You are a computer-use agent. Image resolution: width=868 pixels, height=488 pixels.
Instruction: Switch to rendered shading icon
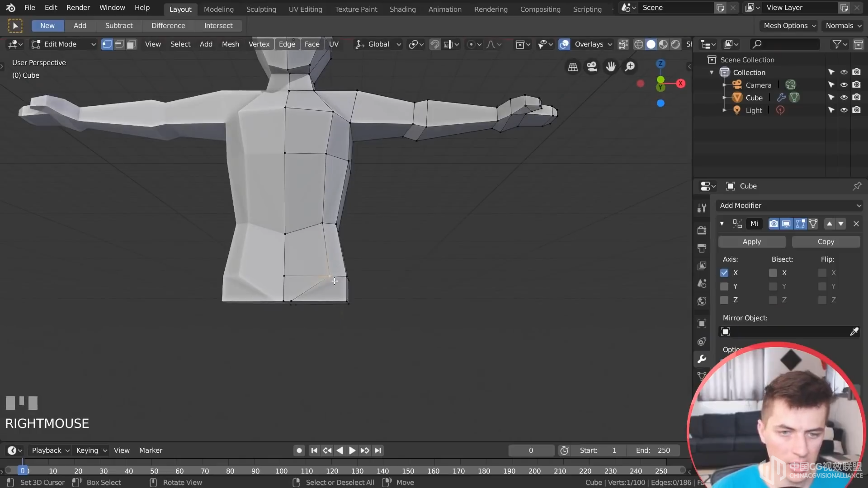point(675,44)
